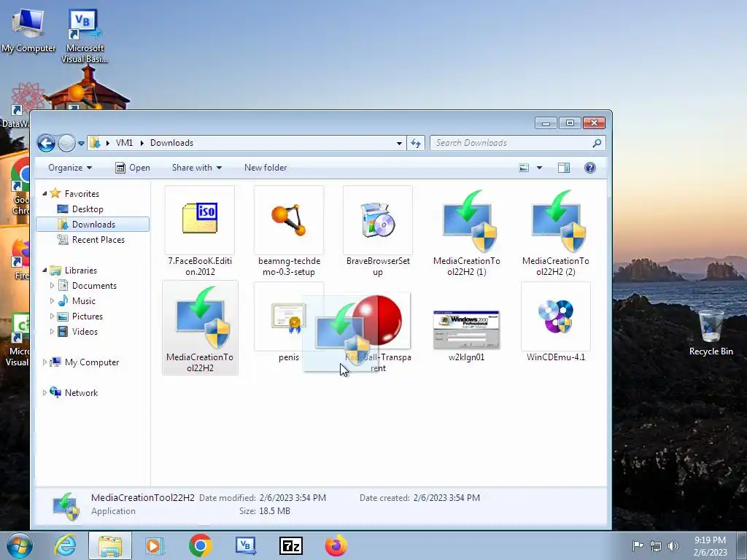The width and height of the screenshot is (747, 560).
Task: Click VM1 in the address breadcrumb
Action: point(124,143)
